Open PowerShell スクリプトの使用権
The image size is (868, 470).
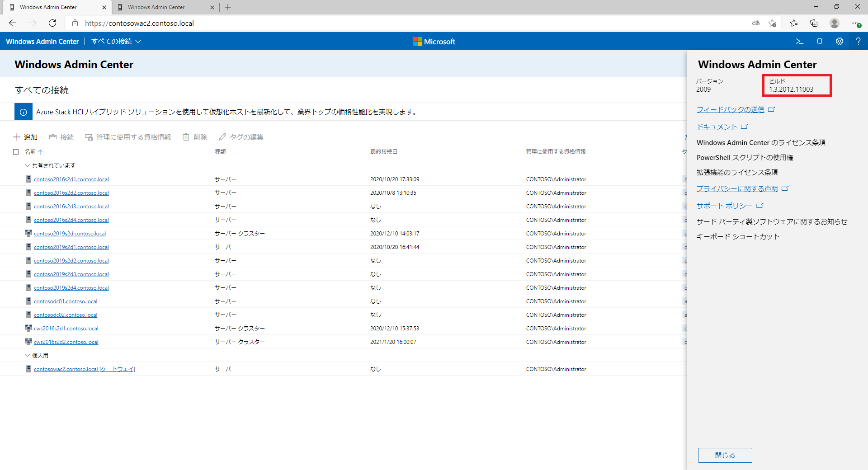(745, 158)
